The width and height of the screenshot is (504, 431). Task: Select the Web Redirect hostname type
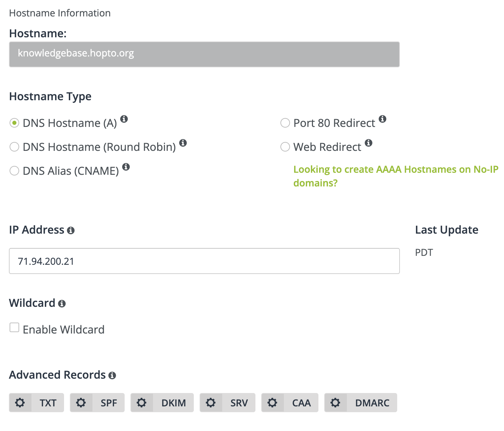click(x=285, y=146)
